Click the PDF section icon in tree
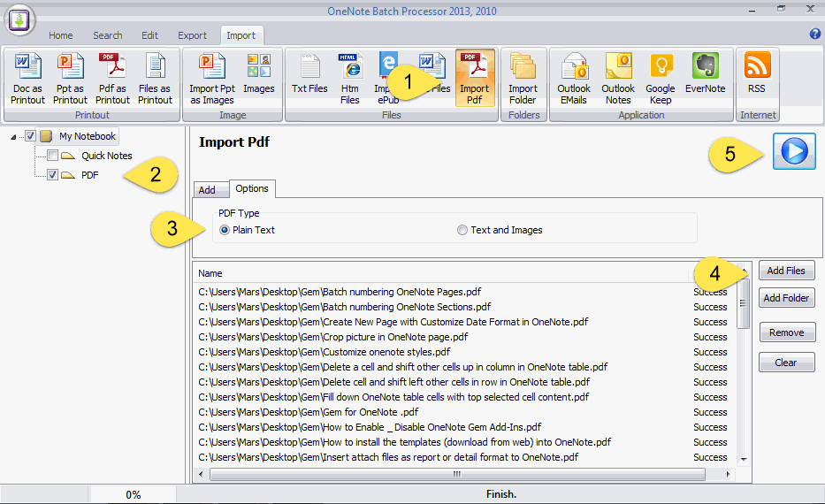Image resolution: width=825 pixels, height=504 pixels. point(68,175)
